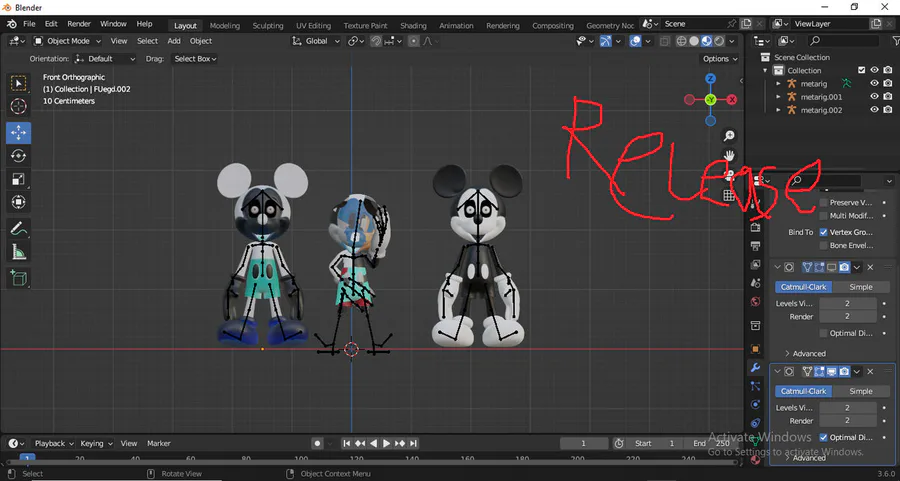
Task: Hide metarig.002 with its eye icon
Action: pyautogui.click(x=874, y=110)
